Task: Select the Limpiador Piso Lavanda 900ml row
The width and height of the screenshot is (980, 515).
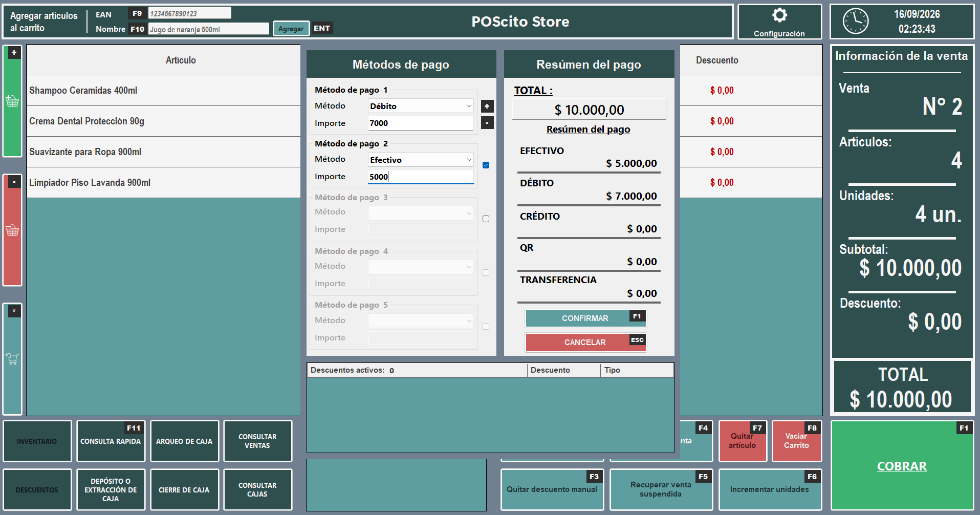Action: tap(164, 183)
